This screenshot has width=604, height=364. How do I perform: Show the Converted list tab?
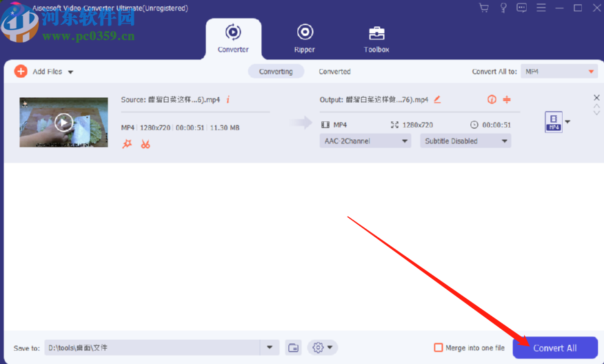pos(334,72)
